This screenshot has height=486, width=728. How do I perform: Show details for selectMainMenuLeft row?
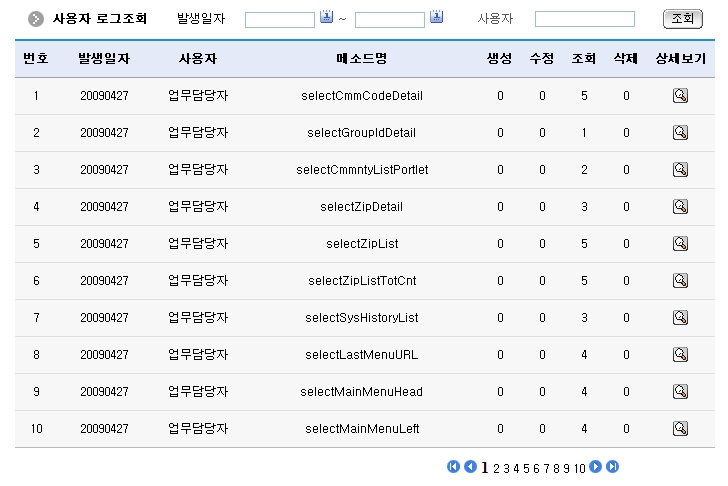(680, 429)
